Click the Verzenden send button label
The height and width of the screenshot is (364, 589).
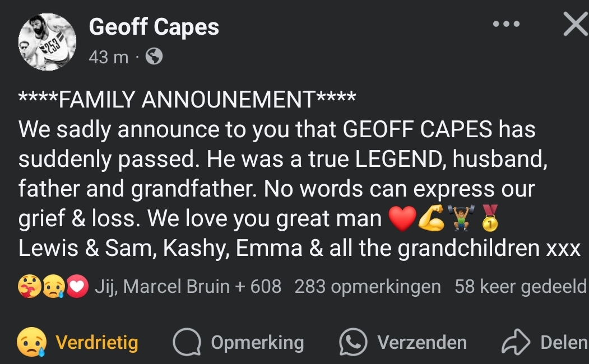[x=422, y=342]
